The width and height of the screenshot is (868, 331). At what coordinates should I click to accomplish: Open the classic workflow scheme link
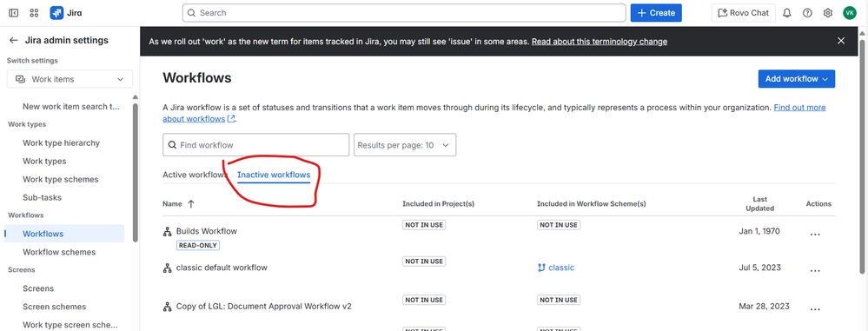[561, 268]
